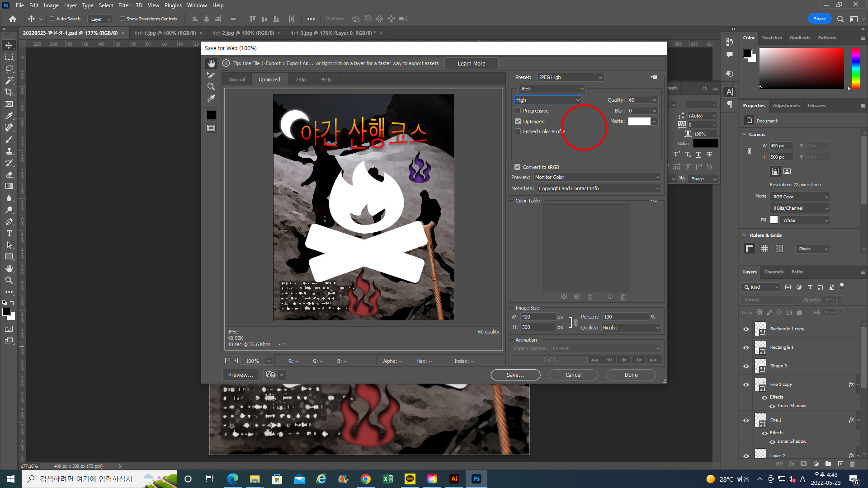The image size is (868, 488).
Task: Hide the Rectangle 1 copy layer
Action: 746,329
